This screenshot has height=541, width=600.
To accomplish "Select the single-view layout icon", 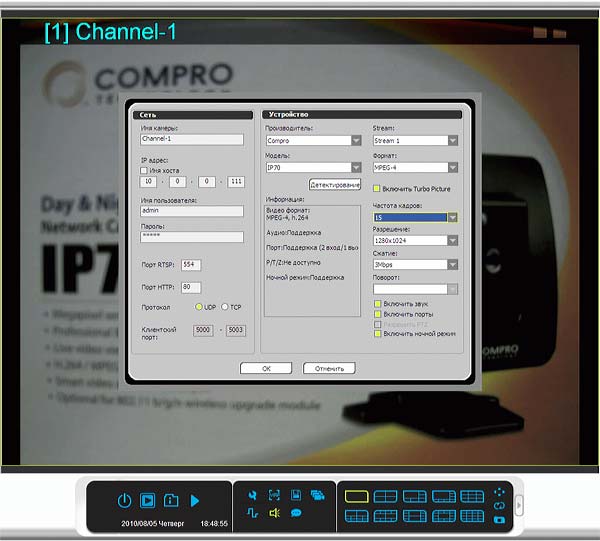I will pos(356,497).
